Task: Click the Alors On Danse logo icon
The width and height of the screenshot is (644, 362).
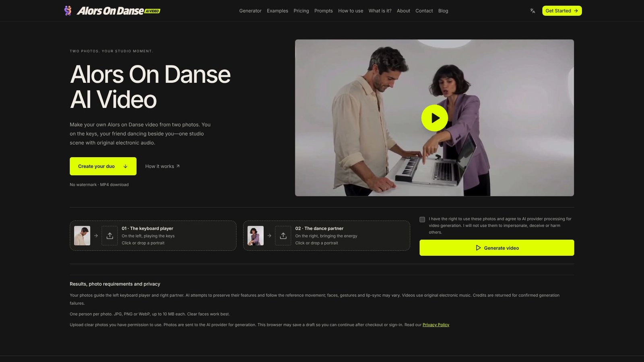Action: [68, 10]
